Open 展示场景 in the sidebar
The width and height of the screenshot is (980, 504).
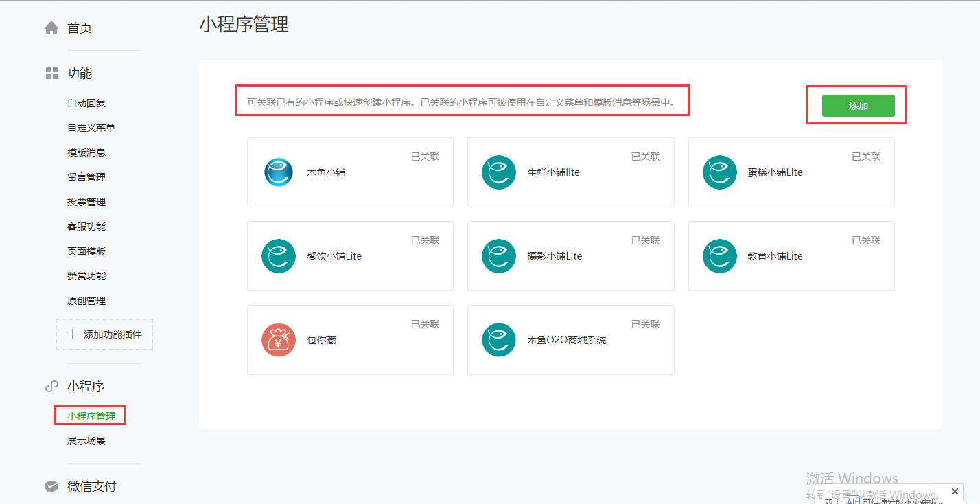(x=86, y=441)
